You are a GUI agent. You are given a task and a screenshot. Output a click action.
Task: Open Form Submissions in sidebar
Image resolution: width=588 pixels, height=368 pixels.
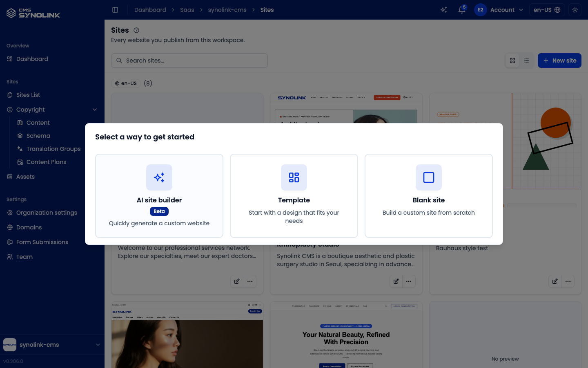52,242
